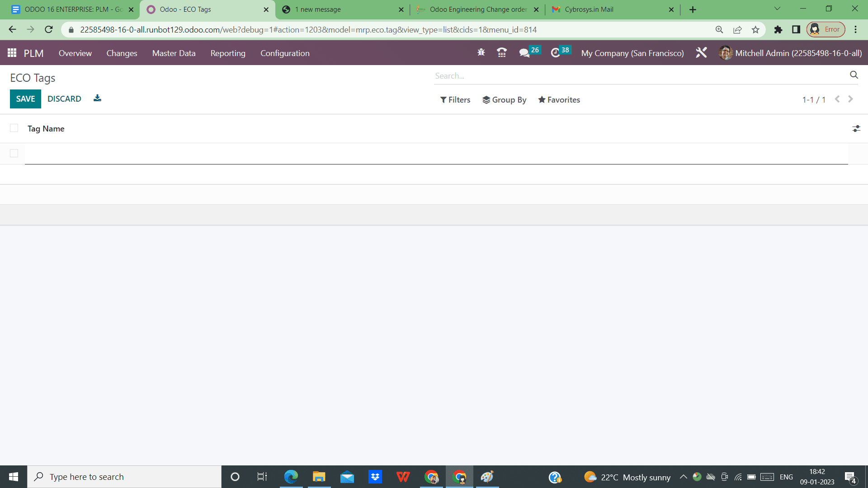Click the Tag Name input field
Image resolution: width=868 pixels, height=488 pixels.
point(436,154)
